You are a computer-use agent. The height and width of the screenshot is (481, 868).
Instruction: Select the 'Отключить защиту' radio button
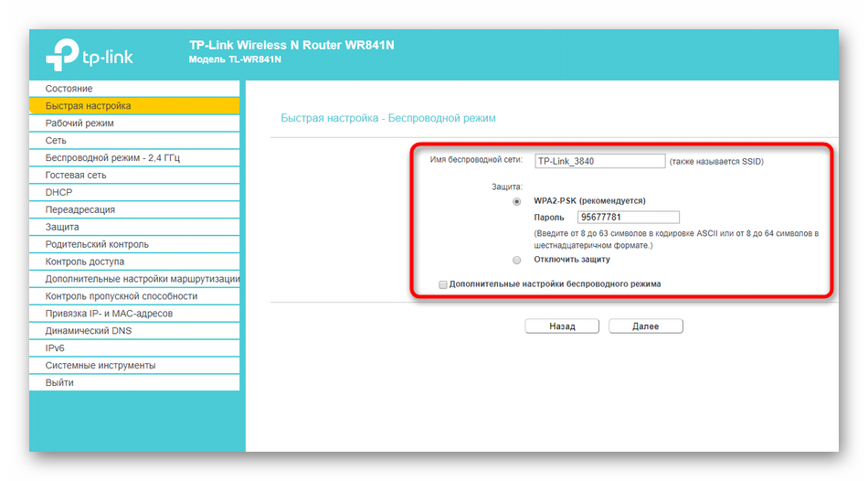pos(517,260)
